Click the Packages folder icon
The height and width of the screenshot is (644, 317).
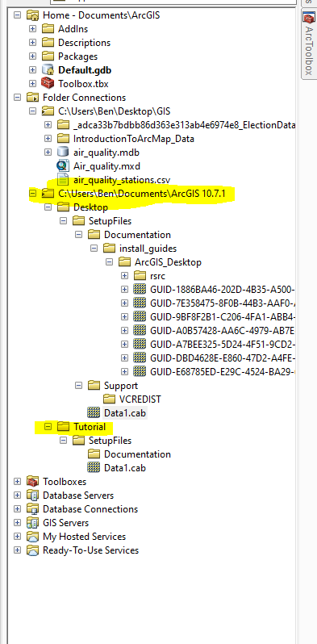tap(48, 56)
